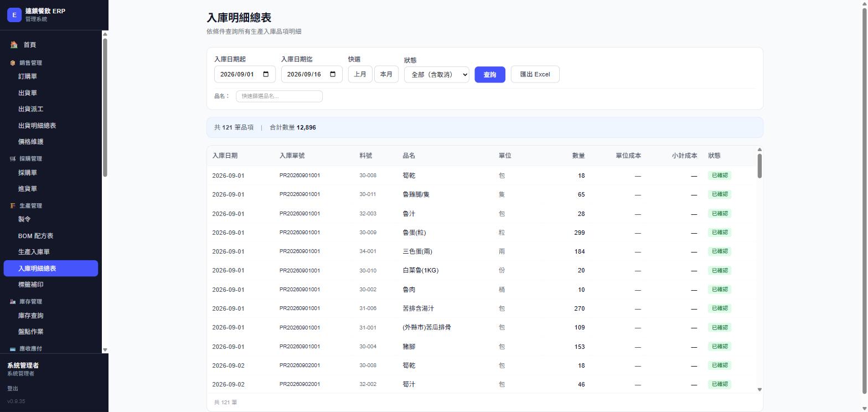Open the 狀態 dropdown

(x=437, y=74)
